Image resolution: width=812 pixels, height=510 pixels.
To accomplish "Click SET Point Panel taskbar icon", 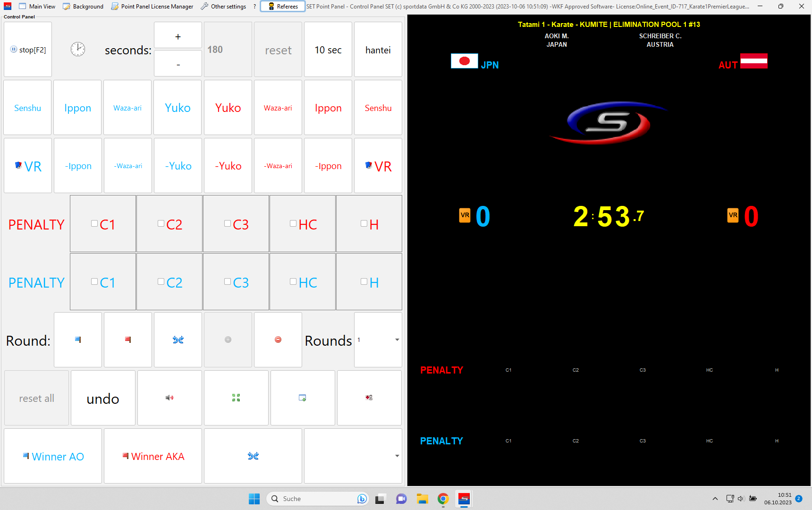I will tap(464, 499).
